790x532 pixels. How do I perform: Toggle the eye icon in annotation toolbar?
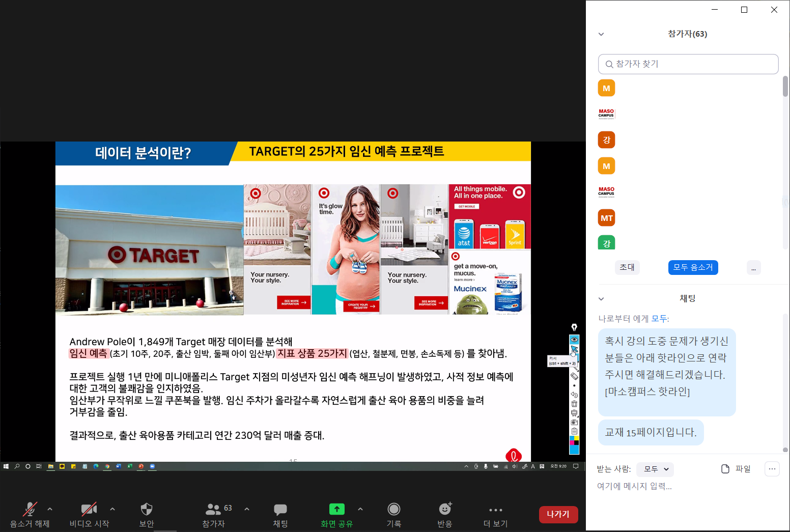(574, 340)
